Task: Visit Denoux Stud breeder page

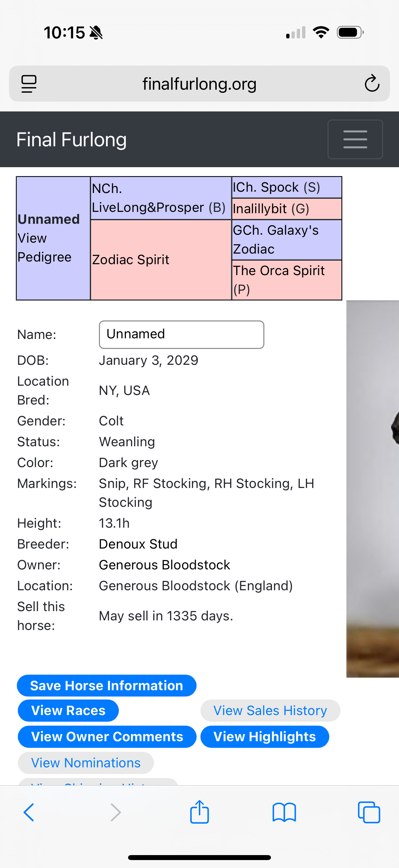Action: coord(138,544)
